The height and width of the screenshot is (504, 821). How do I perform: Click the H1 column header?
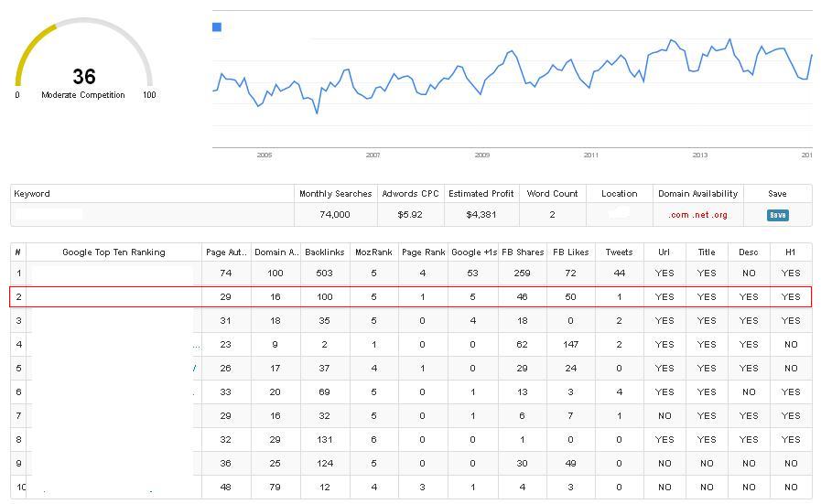[790, 252]
